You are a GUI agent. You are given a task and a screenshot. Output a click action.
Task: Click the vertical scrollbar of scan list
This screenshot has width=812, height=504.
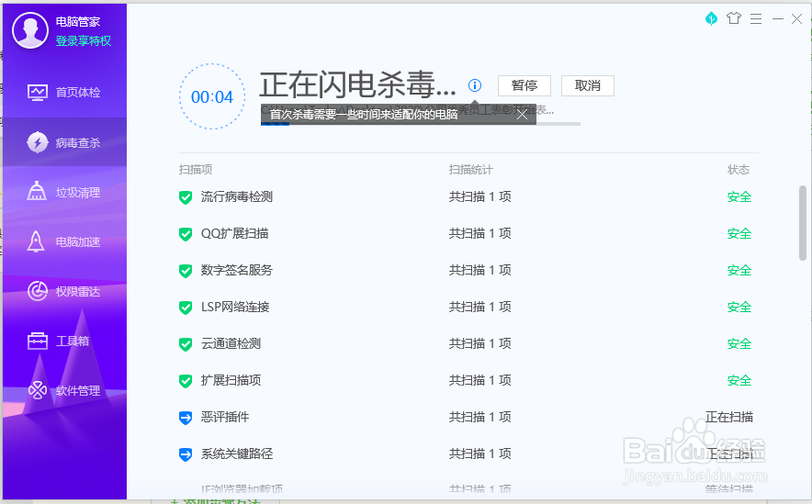[803, 222]
